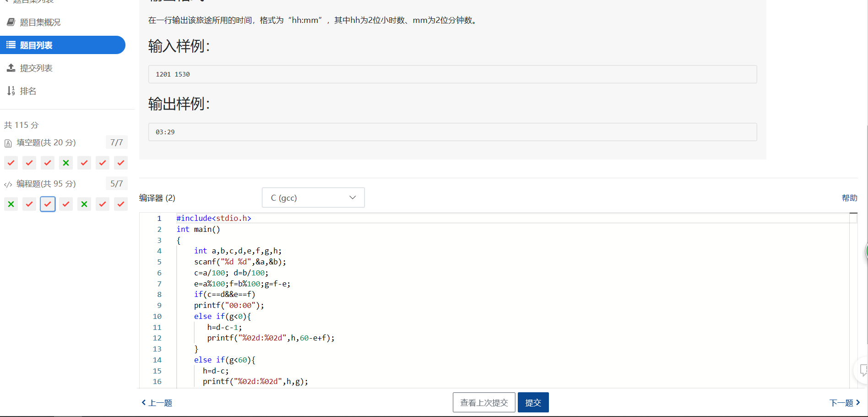This screenshot has height=417, width=868.
Task: Click the input sample box 1201 1530
Action: 452,74
